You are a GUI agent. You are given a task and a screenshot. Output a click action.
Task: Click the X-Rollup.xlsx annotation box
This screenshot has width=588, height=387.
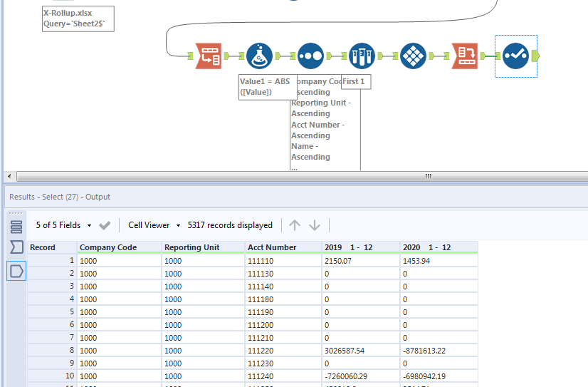pos(78,19)
